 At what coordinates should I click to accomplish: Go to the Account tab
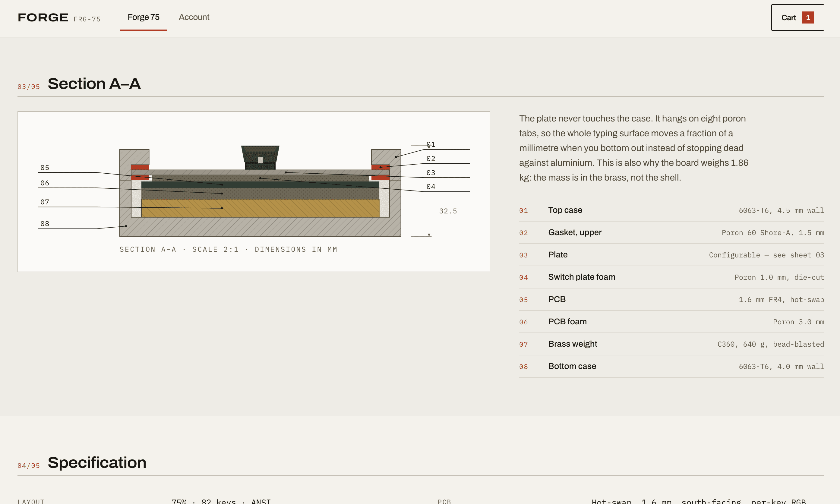194,17
